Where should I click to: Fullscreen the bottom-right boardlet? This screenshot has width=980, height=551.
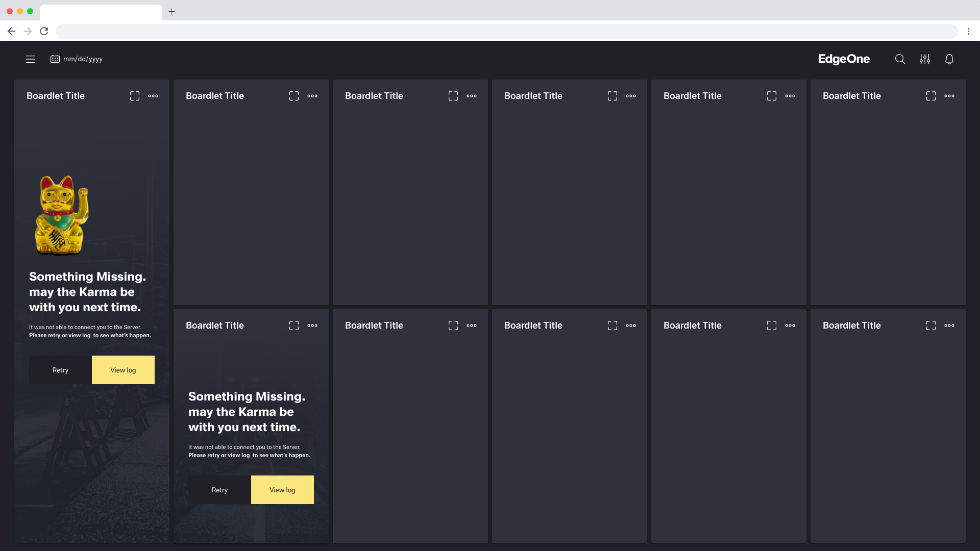(x=930, y=325)
